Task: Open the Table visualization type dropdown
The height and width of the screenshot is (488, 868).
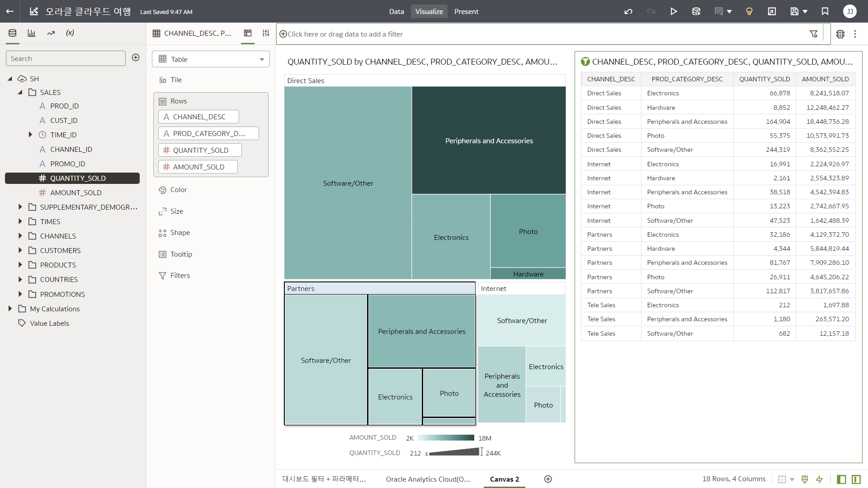Action: 211,59
